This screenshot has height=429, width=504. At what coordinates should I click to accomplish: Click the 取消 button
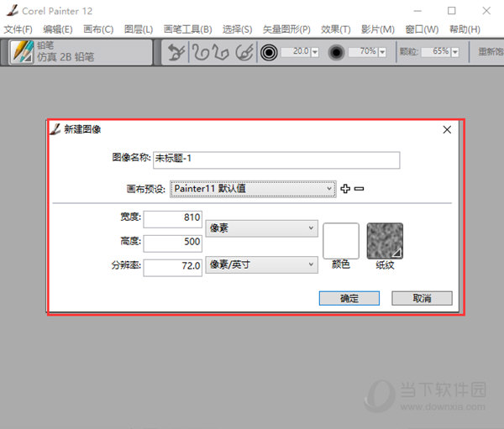(422, 298)
